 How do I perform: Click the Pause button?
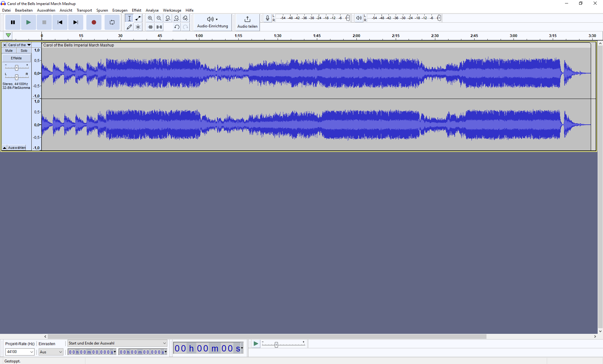[13, 22]
